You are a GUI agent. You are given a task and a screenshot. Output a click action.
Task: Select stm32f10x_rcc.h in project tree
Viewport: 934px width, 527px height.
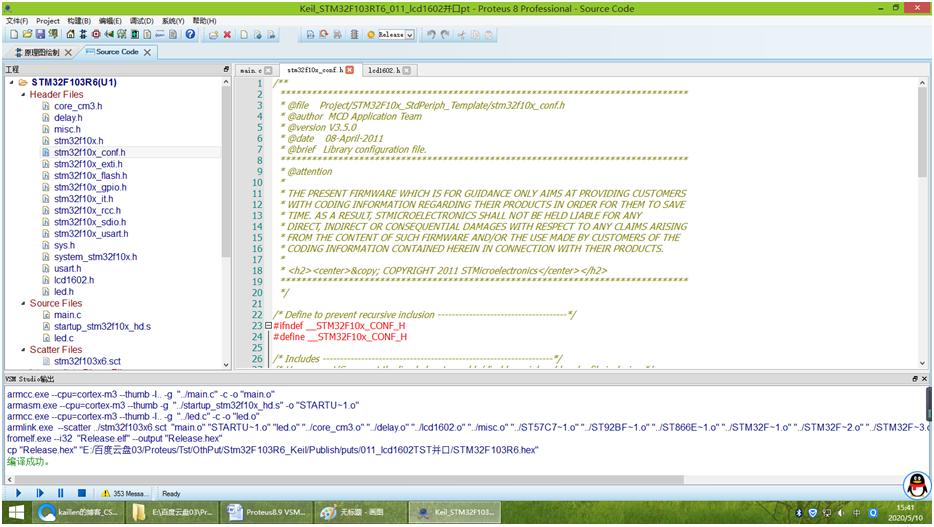coord(87,210)
